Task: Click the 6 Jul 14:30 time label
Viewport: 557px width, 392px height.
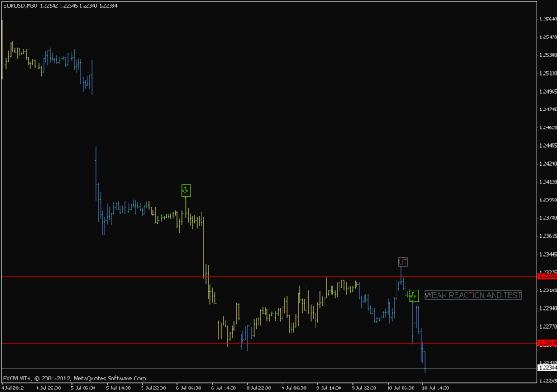Action: coord(224,388)
